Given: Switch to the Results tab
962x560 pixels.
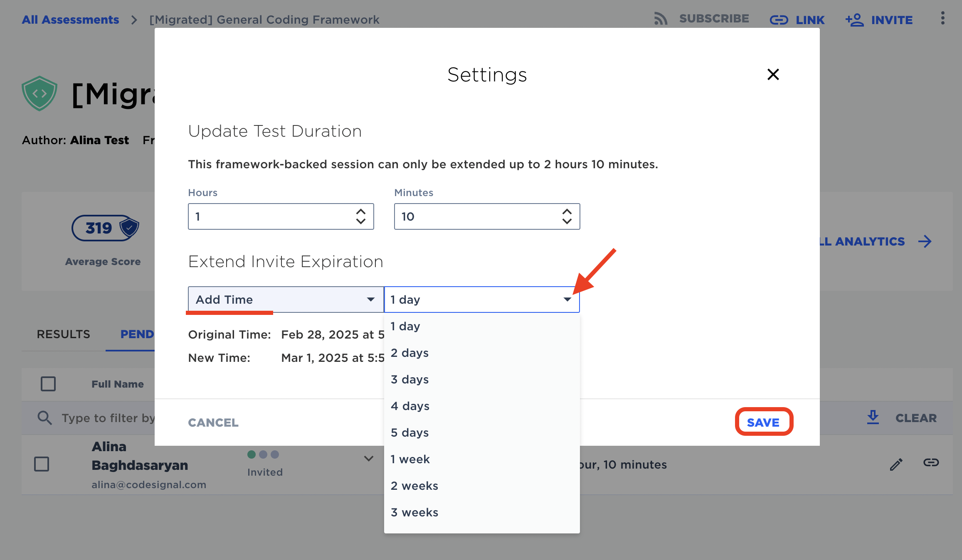Looking at the screenshot, I should click(x=63, y=334).
